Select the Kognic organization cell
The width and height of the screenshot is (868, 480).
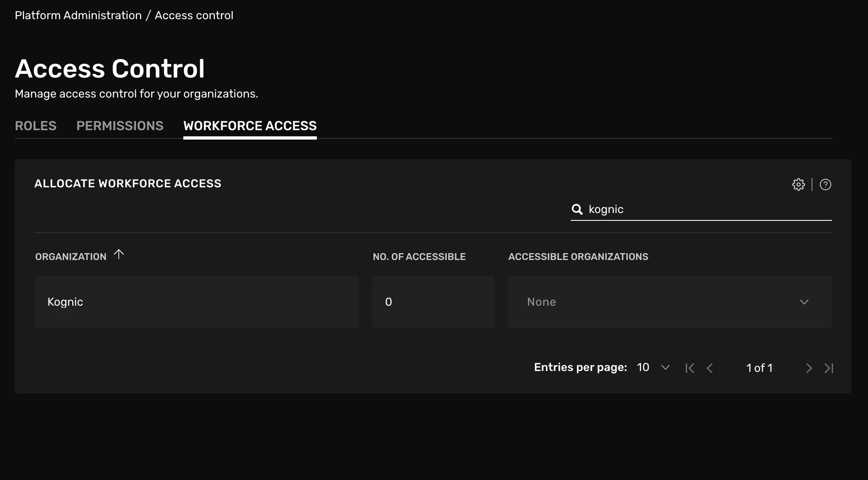(196, 302)
